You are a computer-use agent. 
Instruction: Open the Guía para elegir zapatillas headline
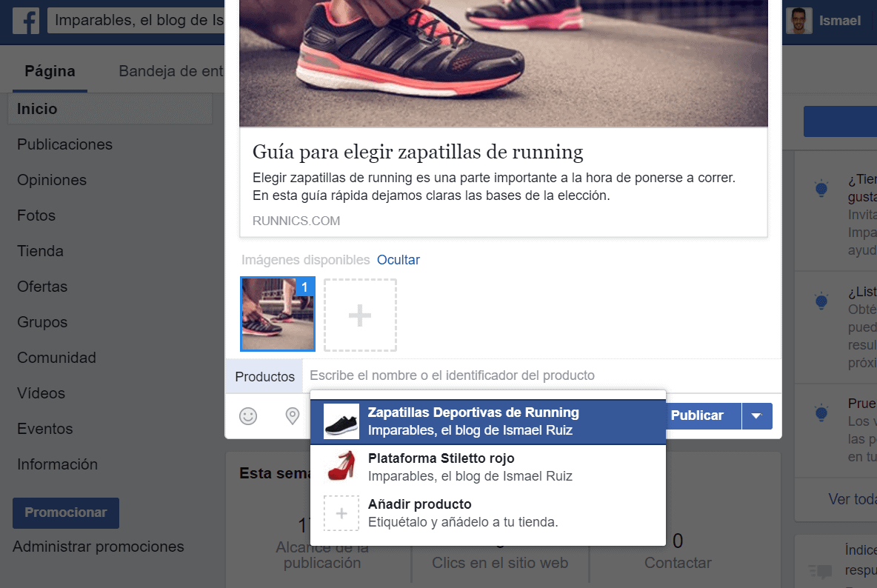coord(417,152)
